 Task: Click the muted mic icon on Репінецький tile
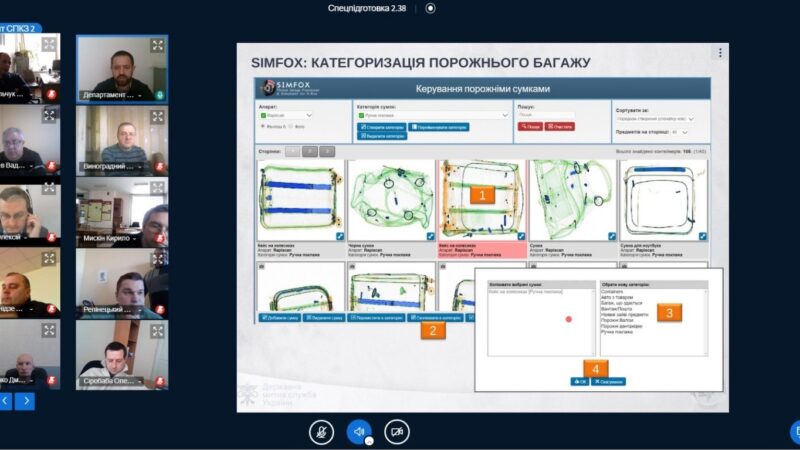[x=160, y=309]
